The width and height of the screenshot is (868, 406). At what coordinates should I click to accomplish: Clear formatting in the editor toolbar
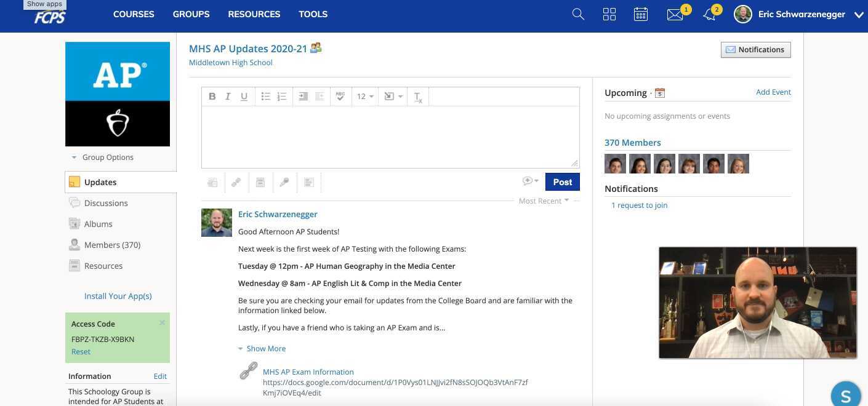(418, 97)
